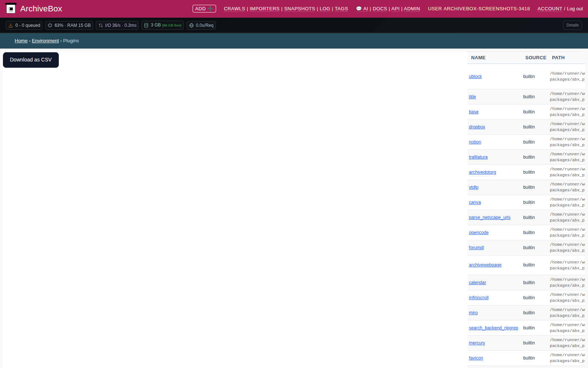Go to ADMIN page
This screenshot has height=368, width=588.
click(412, 9)
